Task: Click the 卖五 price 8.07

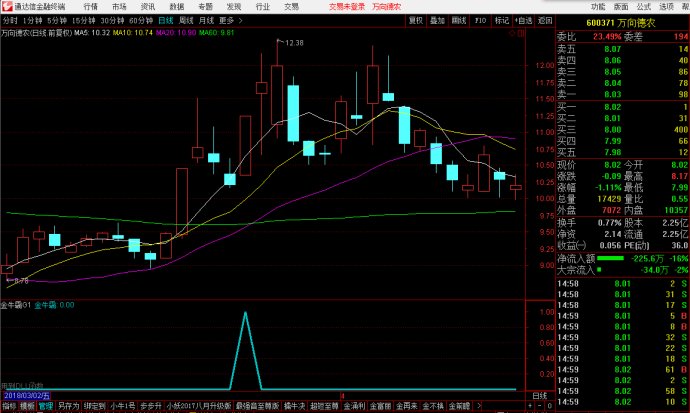Action: tap(612, 49)
